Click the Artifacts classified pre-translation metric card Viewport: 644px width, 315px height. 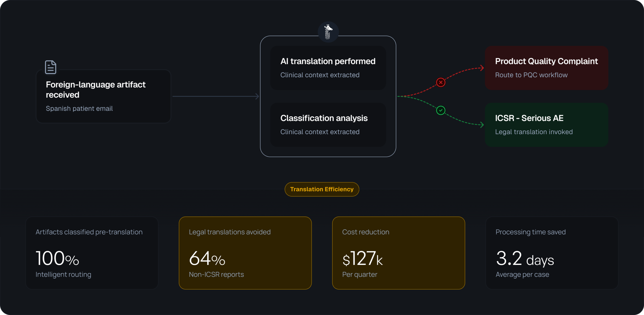click(92, 253)
